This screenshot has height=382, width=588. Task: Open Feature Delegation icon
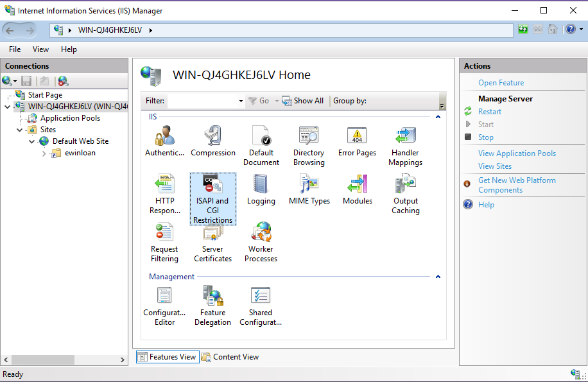pos(212,306)
